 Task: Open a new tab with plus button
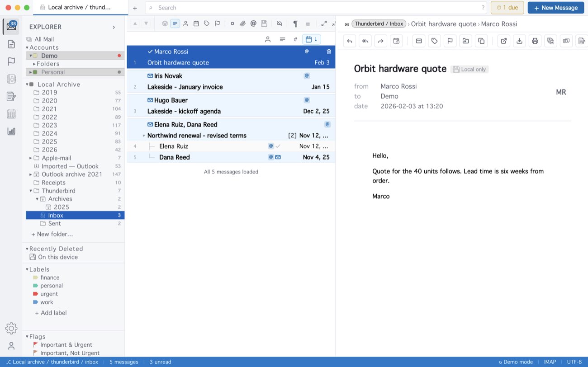point(135,8)
